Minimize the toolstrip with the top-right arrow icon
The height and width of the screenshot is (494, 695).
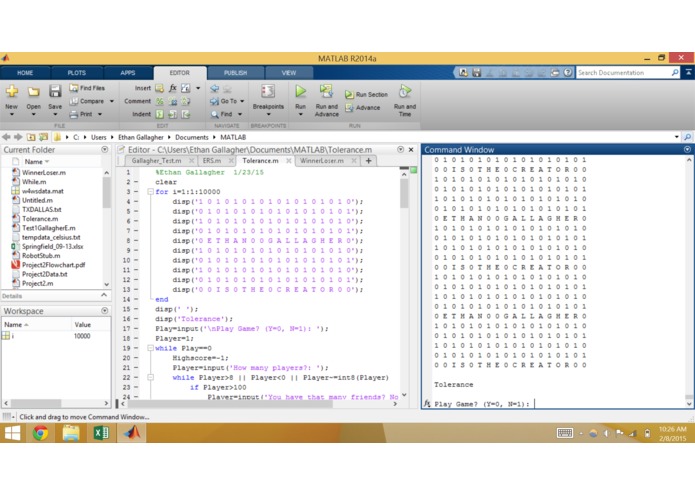click(688, 72)
